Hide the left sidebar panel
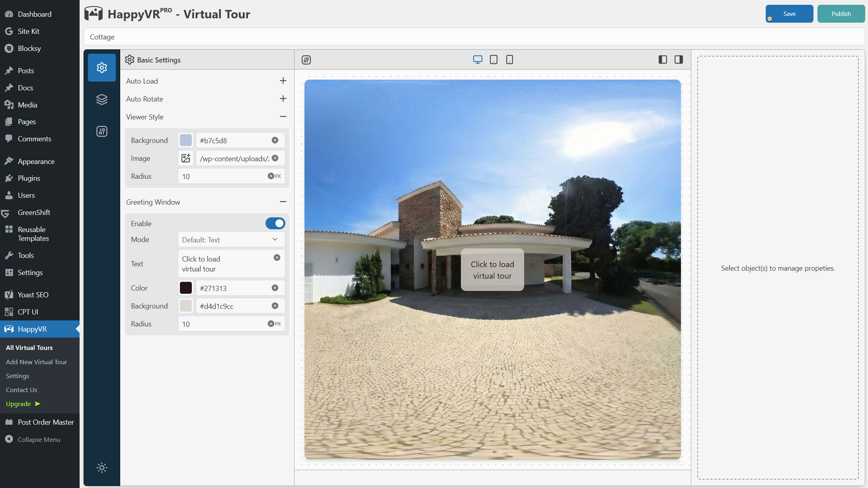Screen dimensions: 868x488 [663, 60]
